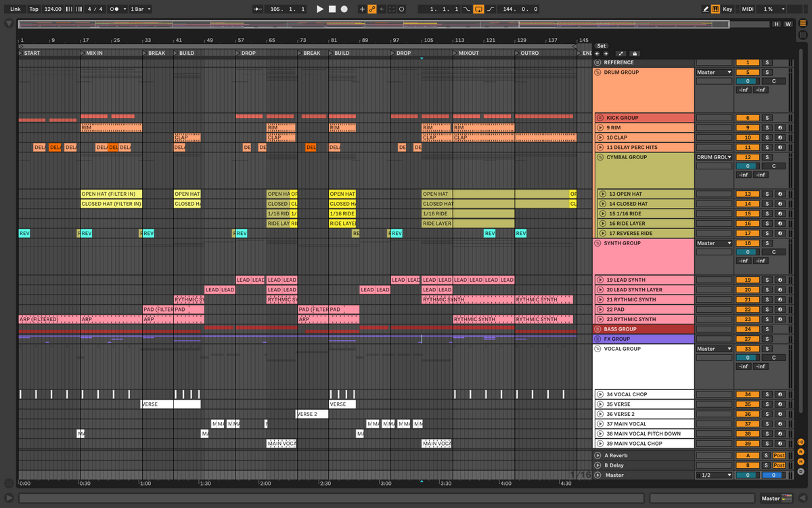The width and height of the screenshot is (812, 508).
Task: Click the Arrangement Record button
Action: coord(344,9)
